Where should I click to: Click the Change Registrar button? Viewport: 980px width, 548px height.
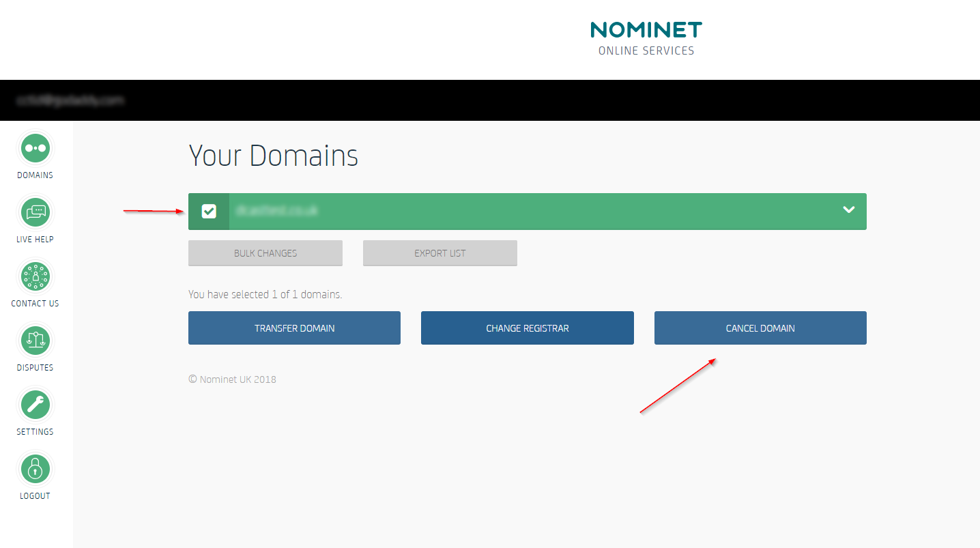[x=528, y=328]
